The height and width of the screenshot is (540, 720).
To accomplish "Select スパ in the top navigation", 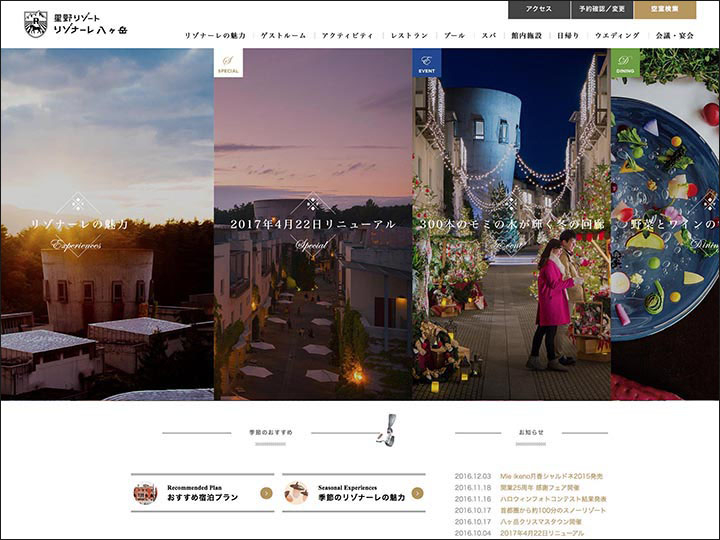I will (x=489, y=36).
